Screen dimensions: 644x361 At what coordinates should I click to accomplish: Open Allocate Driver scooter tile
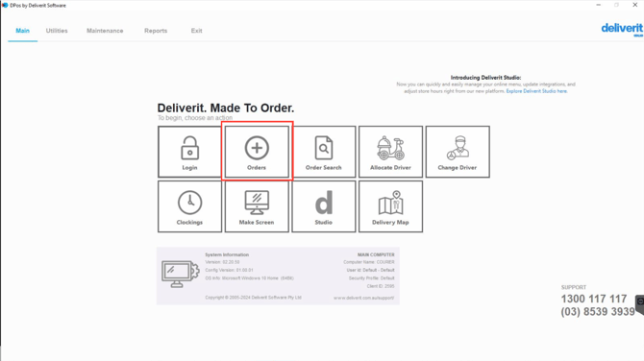click(x=390, y=152)
